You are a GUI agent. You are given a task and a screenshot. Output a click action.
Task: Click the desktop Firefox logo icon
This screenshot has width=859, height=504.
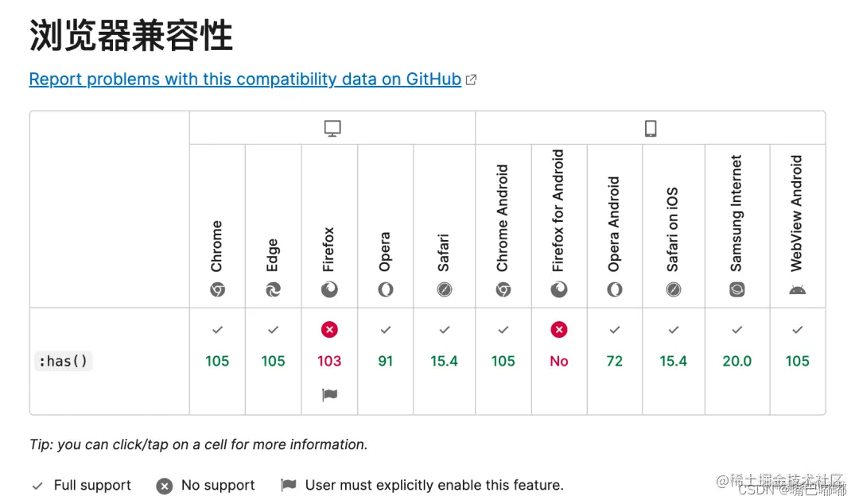329,290
